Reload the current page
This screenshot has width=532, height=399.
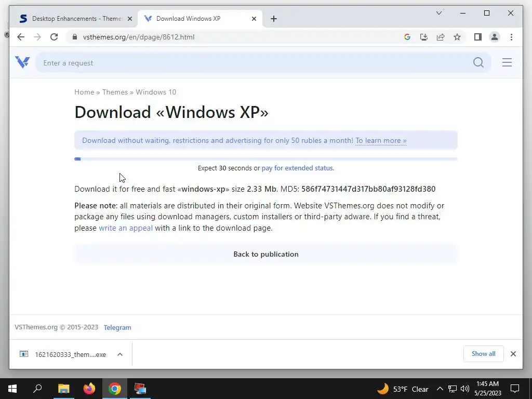click(x=54, y=37)
